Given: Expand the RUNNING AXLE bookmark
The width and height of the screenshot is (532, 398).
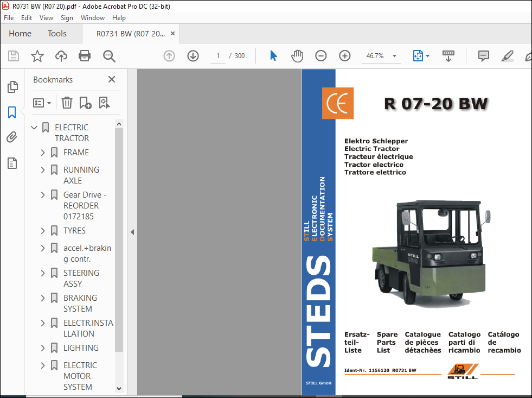Looking at the screenshot, I should coord(43,170).
